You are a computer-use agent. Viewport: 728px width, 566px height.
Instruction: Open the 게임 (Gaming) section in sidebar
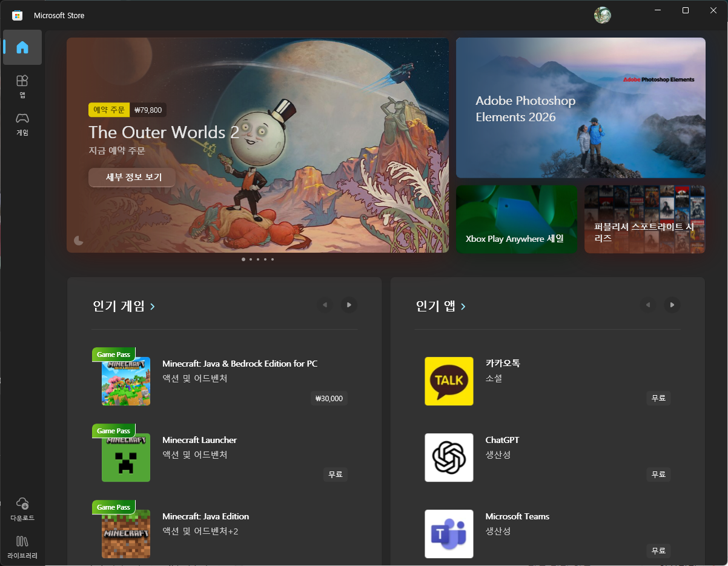tap(22, 124)
